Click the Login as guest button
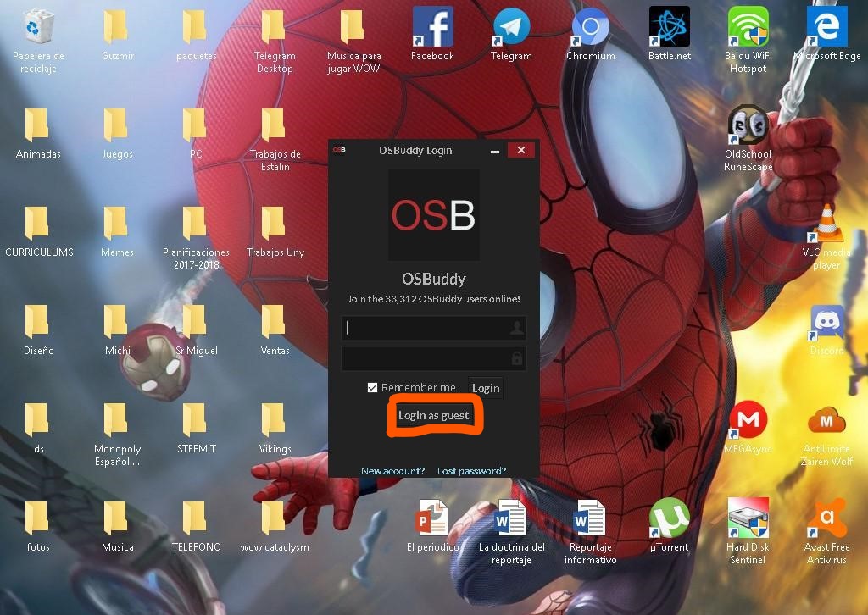The width and height of the screenshot is (868, 615). click(433, 415)
